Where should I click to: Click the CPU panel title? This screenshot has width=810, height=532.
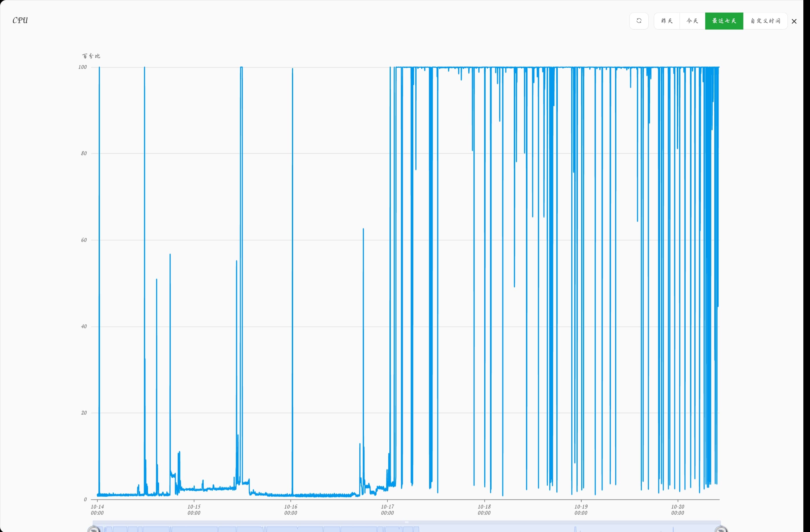coord(20,21)
